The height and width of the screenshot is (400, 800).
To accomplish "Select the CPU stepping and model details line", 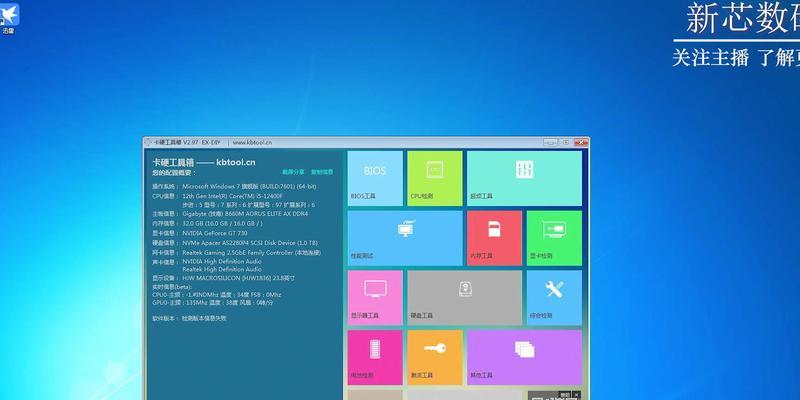I will 248,205.
